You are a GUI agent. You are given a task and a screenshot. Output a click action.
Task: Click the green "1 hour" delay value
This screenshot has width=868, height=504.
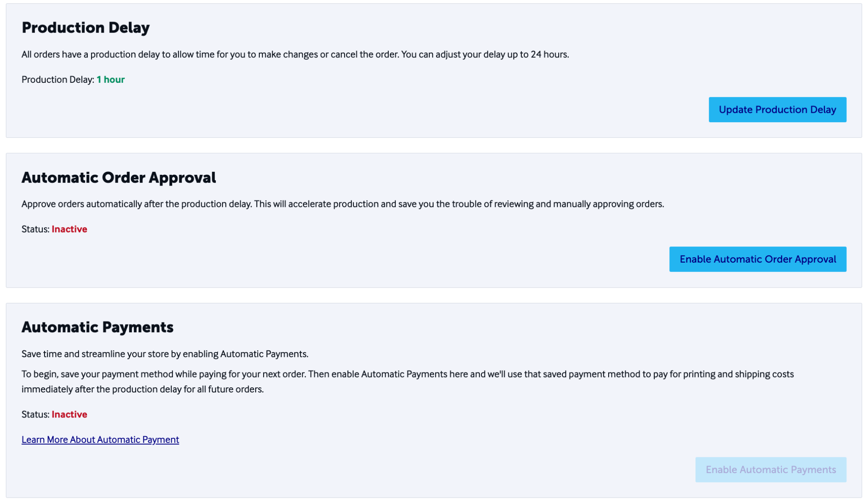click(111, 80)
